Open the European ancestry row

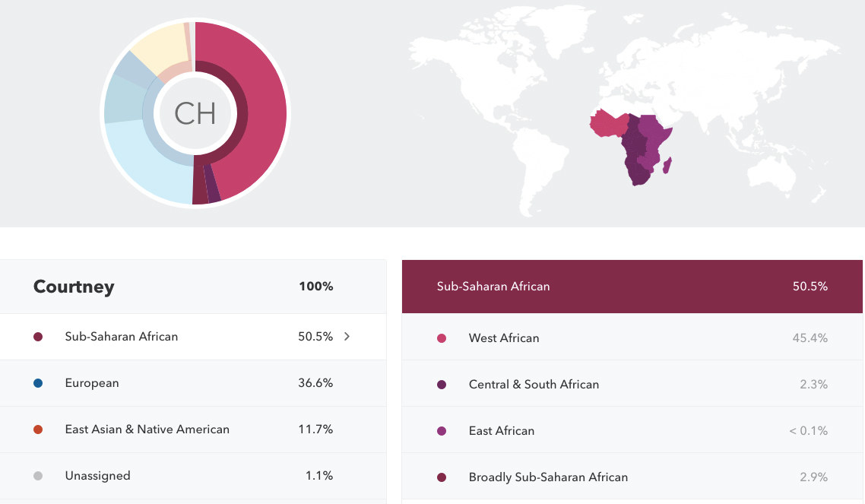[193, 383]
